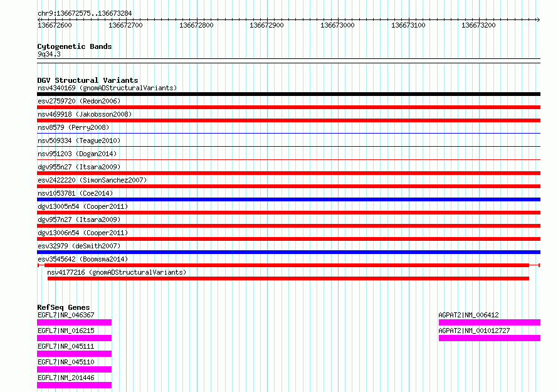Click the RefSeq Genes track title
This screenshot has width=558, height=392.
coord(63,307)
